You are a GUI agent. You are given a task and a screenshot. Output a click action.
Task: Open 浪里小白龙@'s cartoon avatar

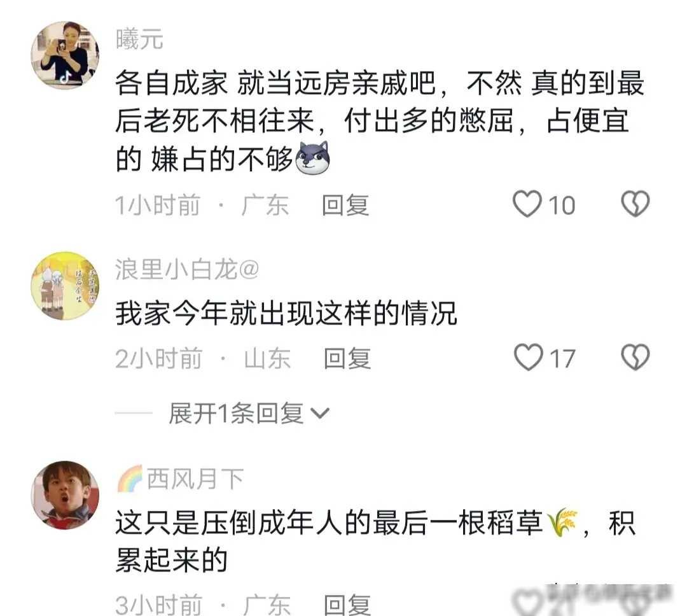[65, 285]
